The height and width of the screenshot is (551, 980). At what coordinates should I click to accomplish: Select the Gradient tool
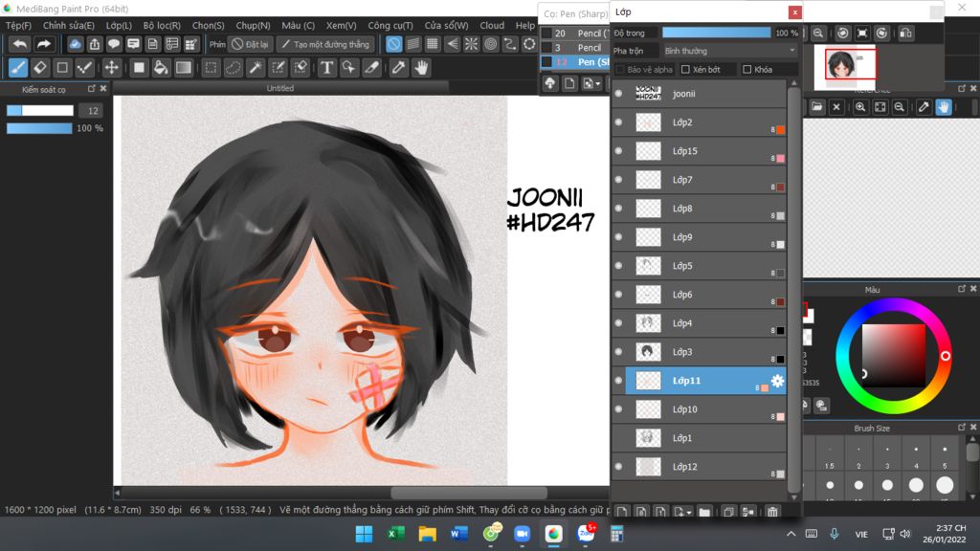coord(183,68)
